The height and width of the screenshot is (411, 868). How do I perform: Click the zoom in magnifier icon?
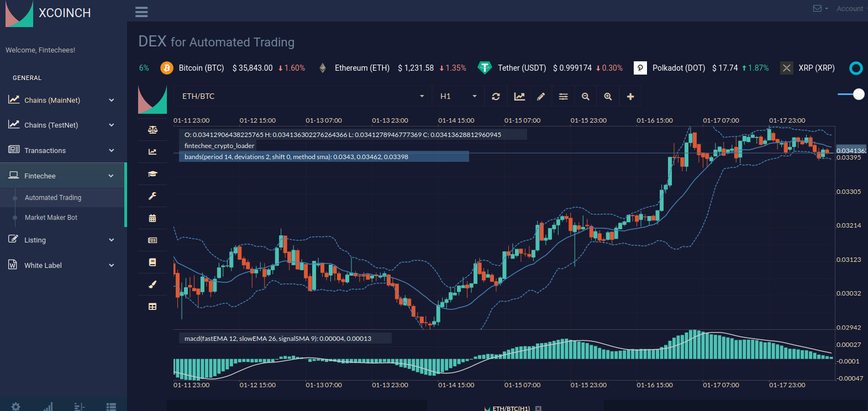[608, 97]
